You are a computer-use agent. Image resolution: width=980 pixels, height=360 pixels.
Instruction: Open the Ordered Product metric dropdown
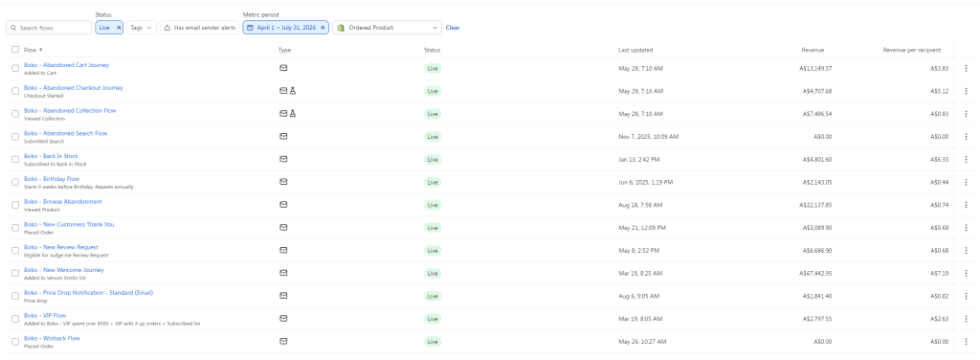(x=387, y=28)
